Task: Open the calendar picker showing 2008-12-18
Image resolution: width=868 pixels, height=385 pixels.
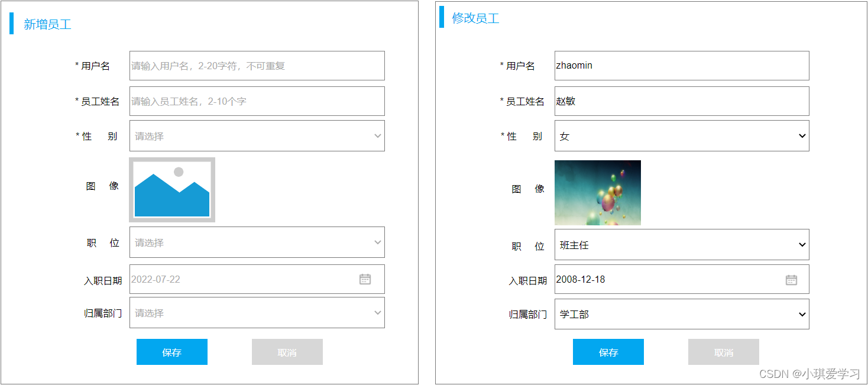Action: coord(790,279)
